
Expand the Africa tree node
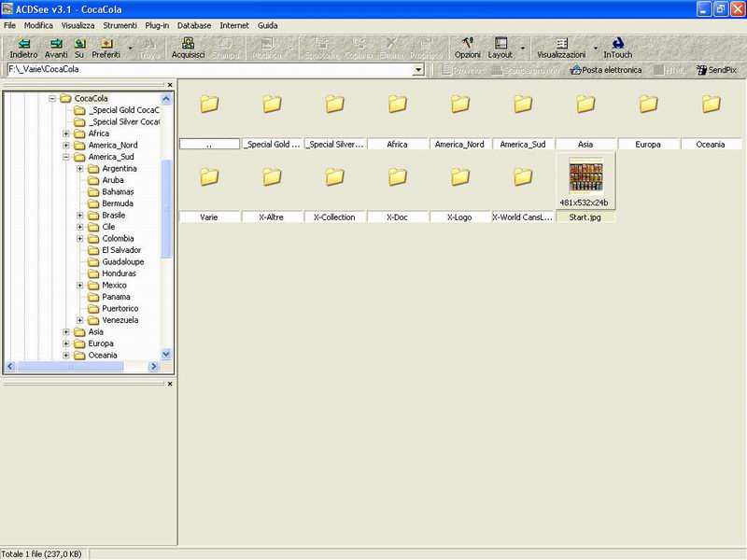tap(66, 133)
